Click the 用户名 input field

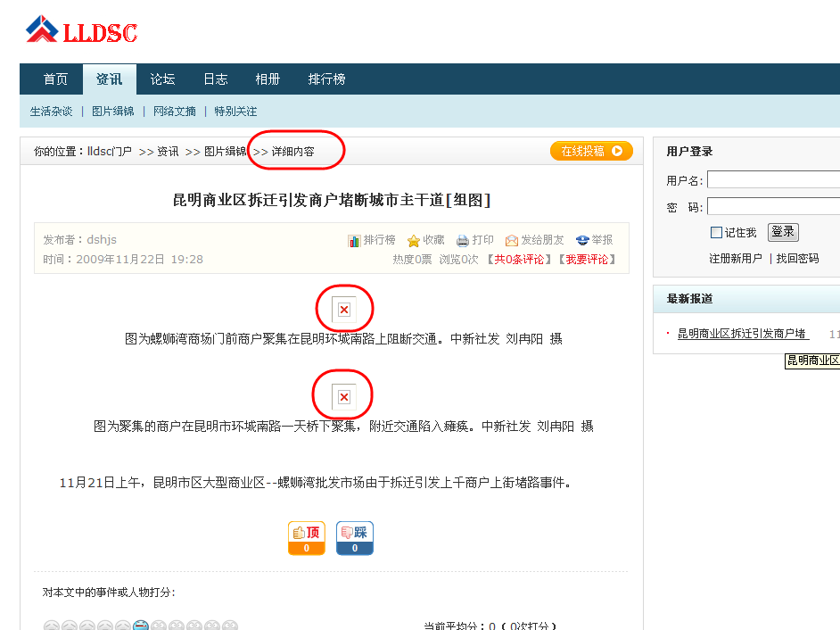[774, 179]
